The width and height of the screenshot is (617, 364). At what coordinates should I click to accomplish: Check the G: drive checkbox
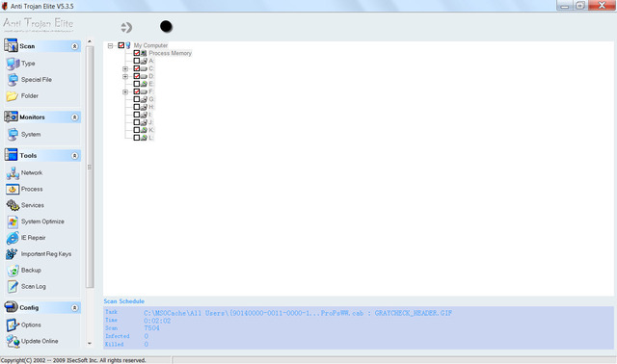[137, 99]
